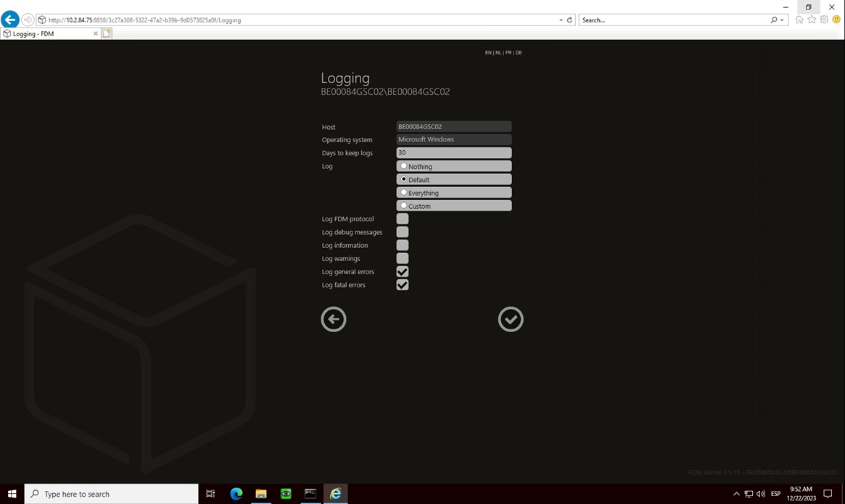Click the circular back arrow button
The height and width of the screenshot is (504, 845).
pyautogui.click(x=334, y=319)
